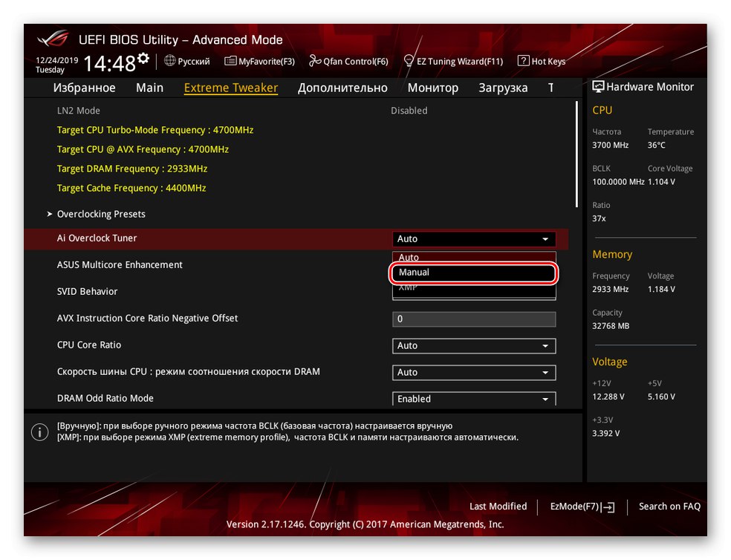This screenshot has height=560, width=731.
Task: Click the Qfan Control(F6) label
Action: [x=356, y=61]
